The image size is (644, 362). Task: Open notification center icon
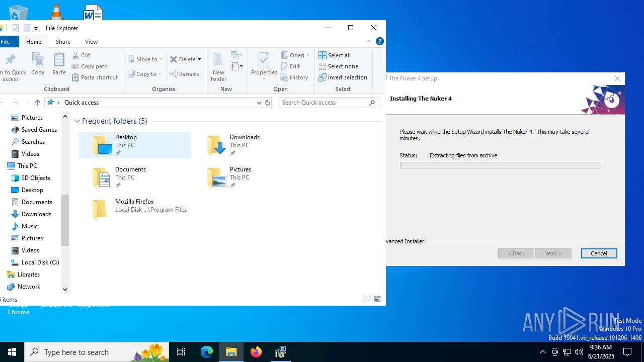click(627, 352)
